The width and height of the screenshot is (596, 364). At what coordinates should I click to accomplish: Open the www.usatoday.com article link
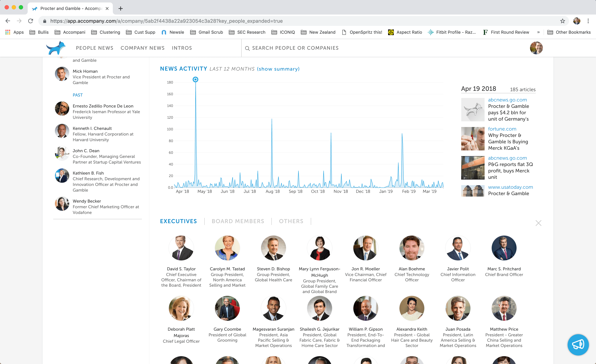510,187
